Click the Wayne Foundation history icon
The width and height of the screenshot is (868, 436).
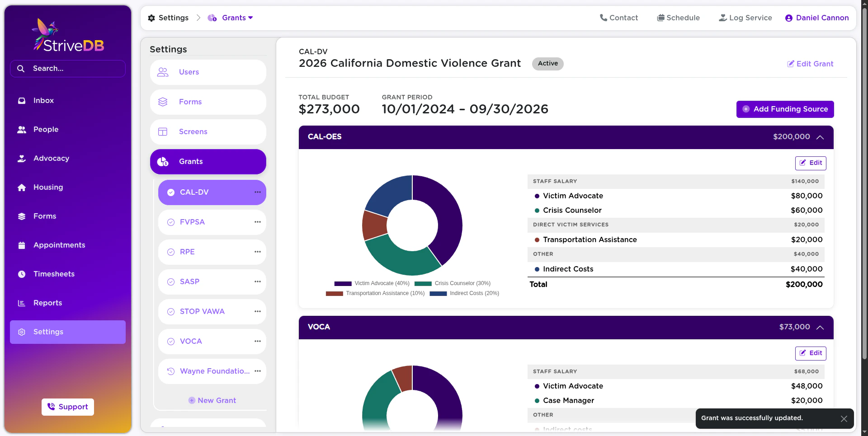point(171,371)
